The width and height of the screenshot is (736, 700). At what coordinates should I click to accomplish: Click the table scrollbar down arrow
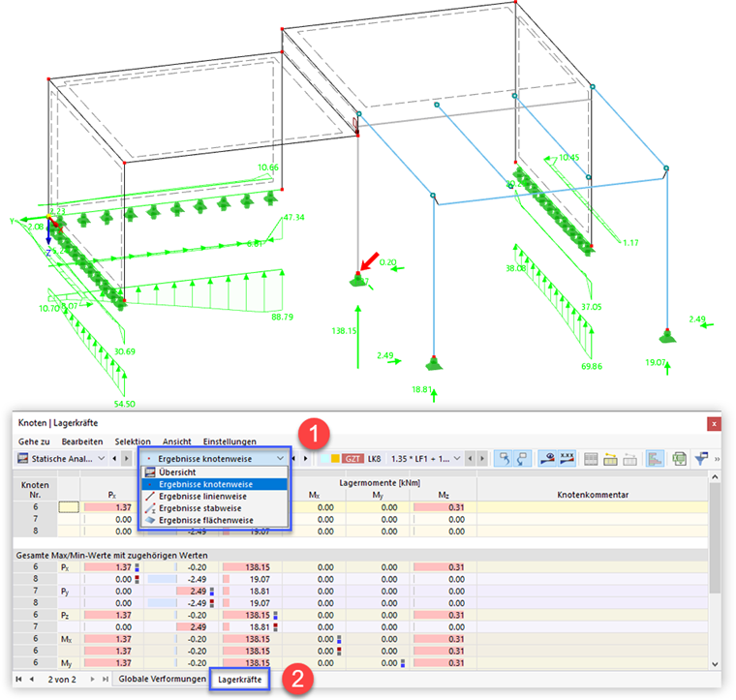pos(715,664)
